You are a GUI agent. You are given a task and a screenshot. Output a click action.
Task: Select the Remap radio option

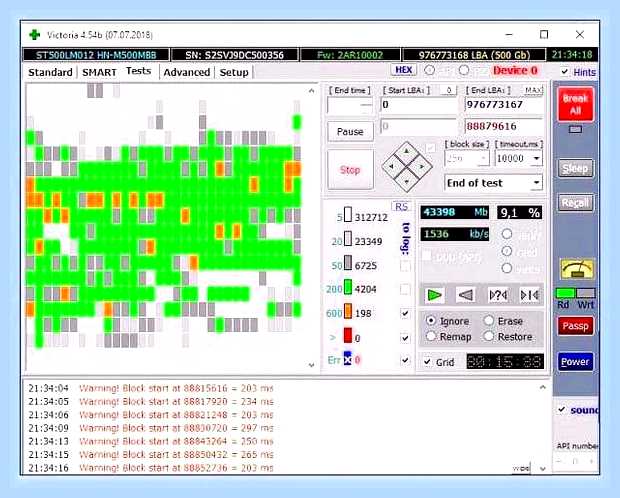[431, 336]
